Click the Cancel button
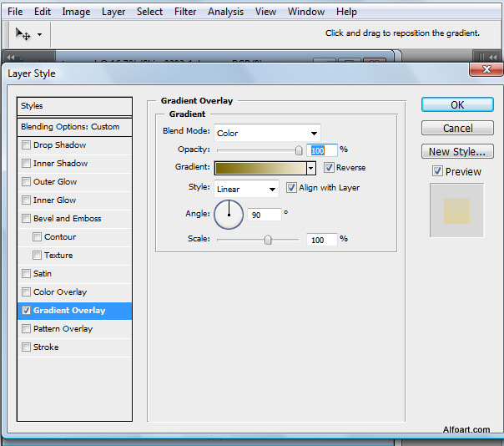Viewport: 504px width, 446px height. click(457, 129)
